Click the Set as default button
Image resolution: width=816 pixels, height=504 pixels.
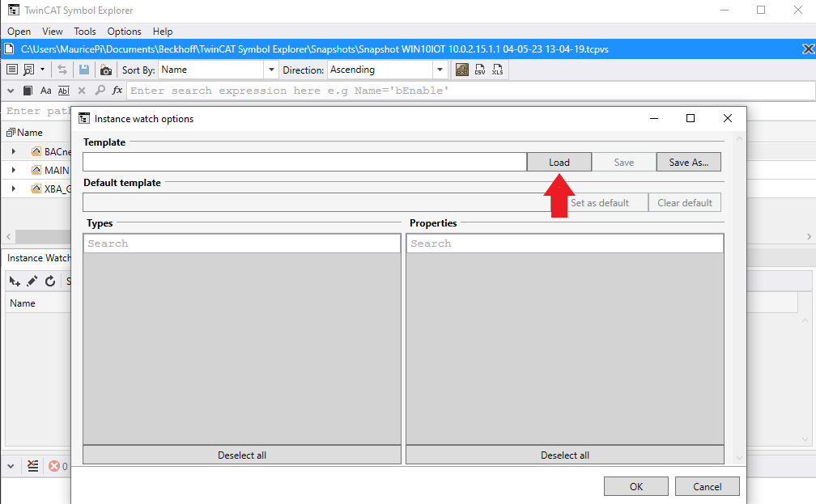600,202
